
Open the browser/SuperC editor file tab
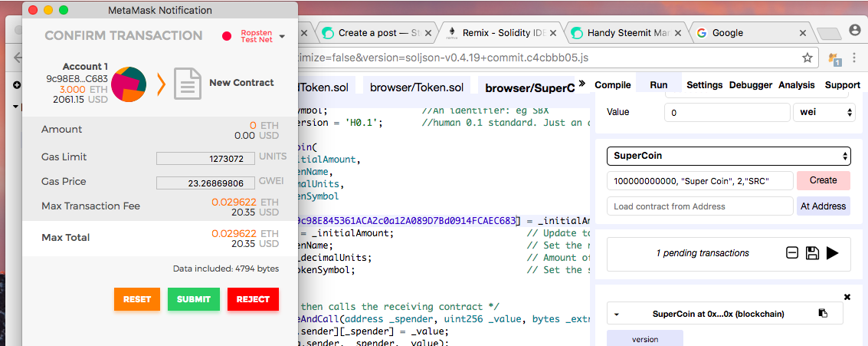[x=530, y=87]
